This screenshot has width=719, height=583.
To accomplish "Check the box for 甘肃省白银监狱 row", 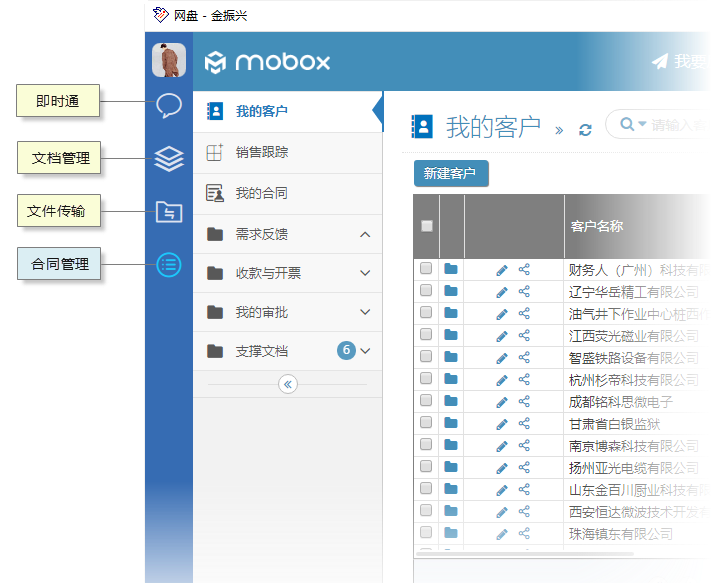I will (x=426, y=422).
